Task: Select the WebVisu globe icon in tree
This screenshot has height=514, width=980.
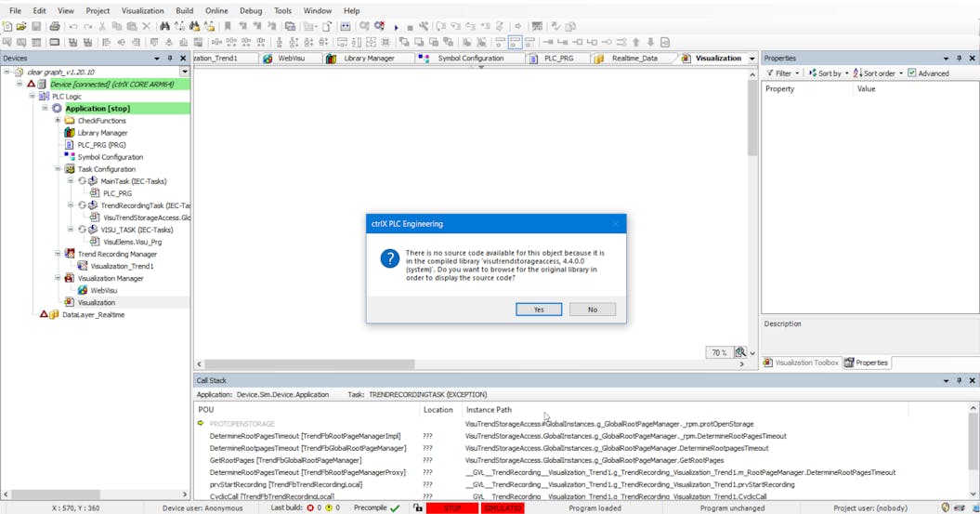Action: [x=83, y=290]
